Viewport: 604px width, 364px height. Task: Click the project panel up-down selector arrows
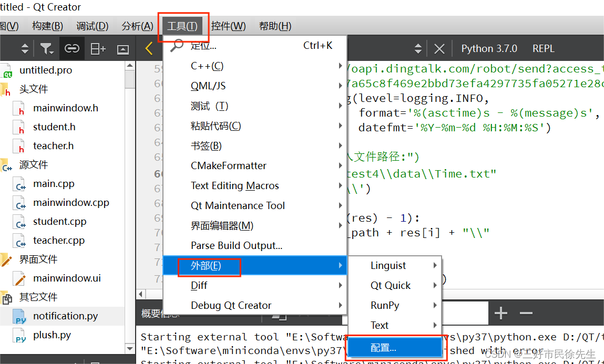pos(25,49)
